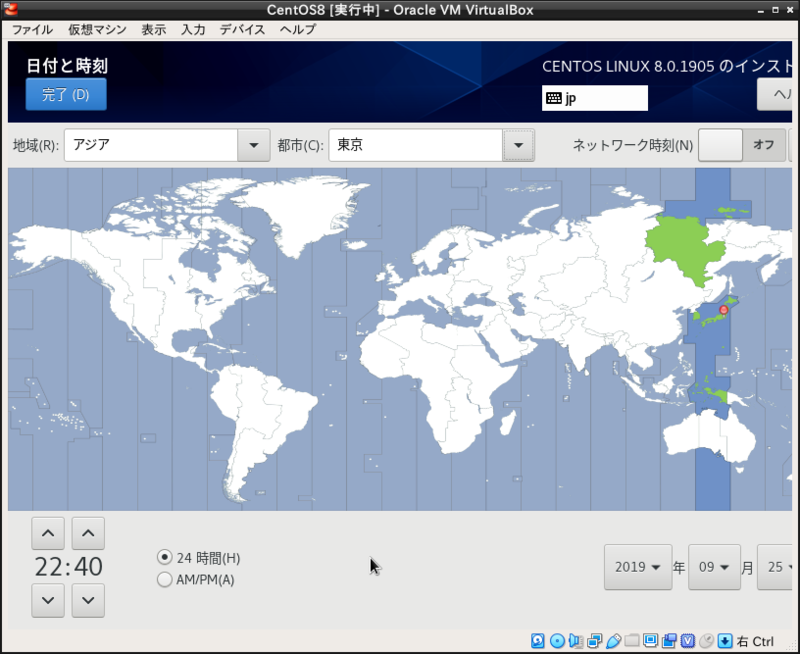Image resolution: width=800 pixels, height=654 pixels.
Task: Open the ファイル menu
Action: [32, 30]
